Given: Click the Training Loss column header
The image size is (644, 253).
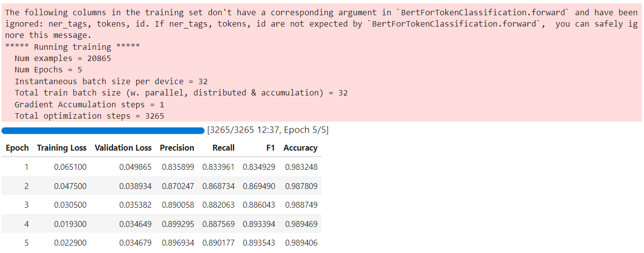Looking at the screenshot, I should 61,148.
